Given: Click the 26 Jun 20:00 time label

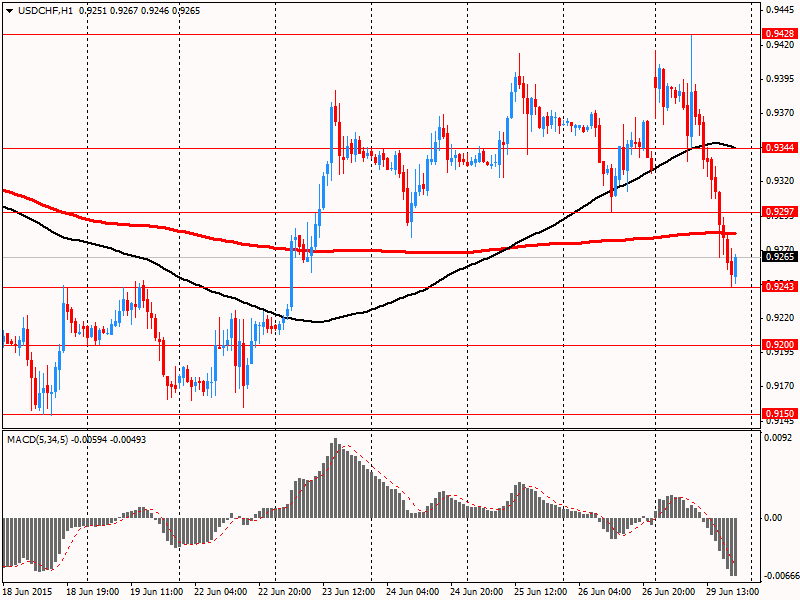Looking at the screenshot, I should click(668, 592).
